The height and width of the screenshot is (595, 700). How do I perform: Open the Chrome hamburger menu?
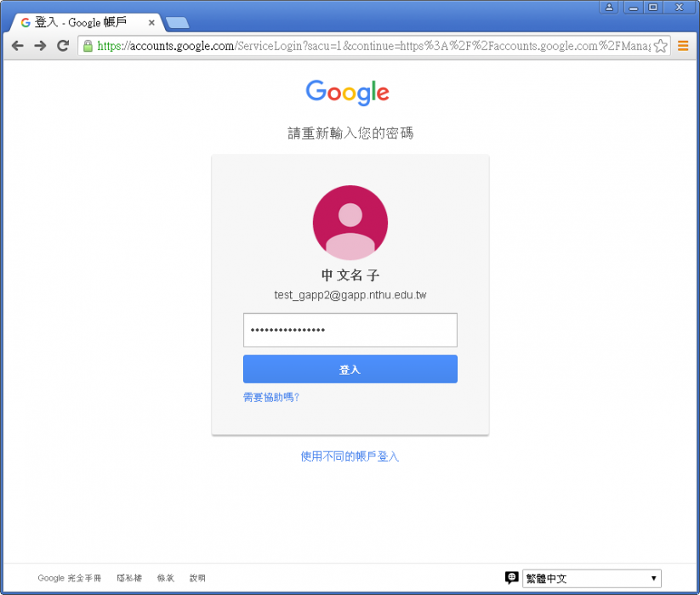683,46
